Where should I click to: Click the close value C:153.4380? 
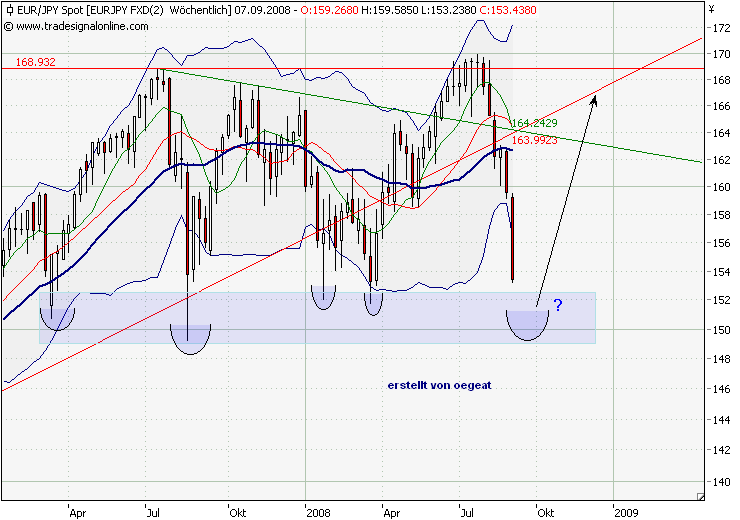(508, 10)
